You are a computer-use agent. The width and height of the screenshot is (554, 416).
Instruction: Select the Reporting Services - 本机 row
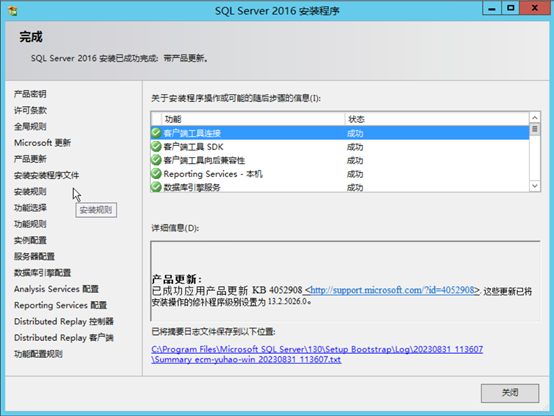pos(340,174)
